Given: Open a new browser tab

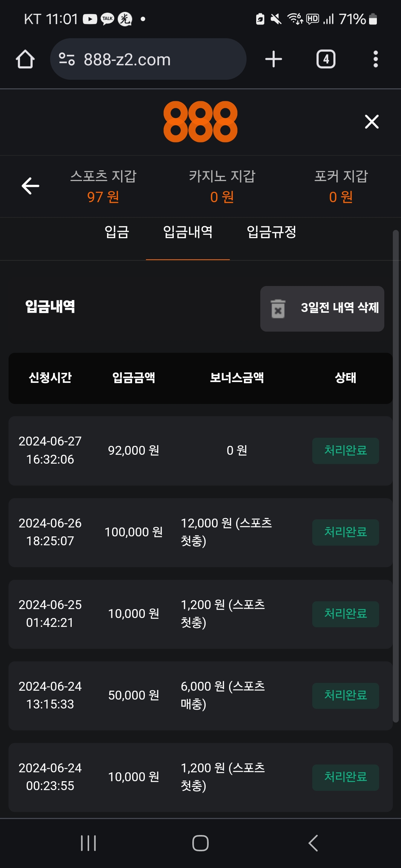Looking at the screenshot, I should pos(274,59).
